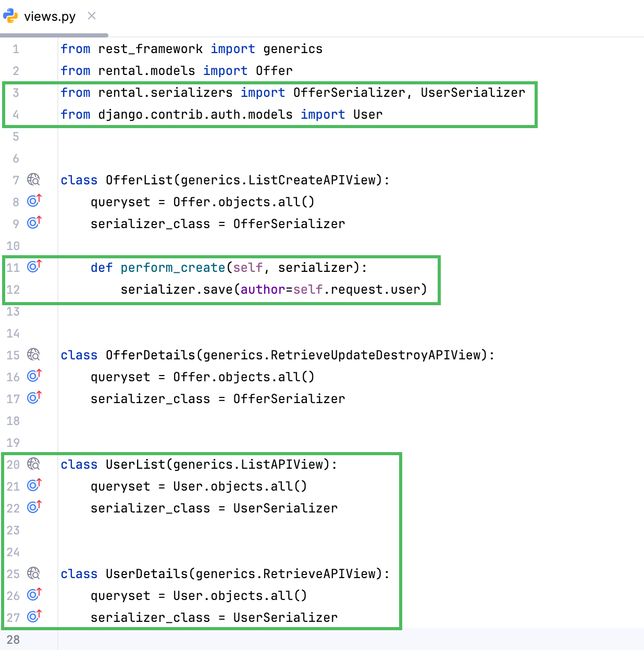Screen dimensions: 644x650
Task: Click the endpoint globe icon beside class UserDetails
Action: click(33, 573)
